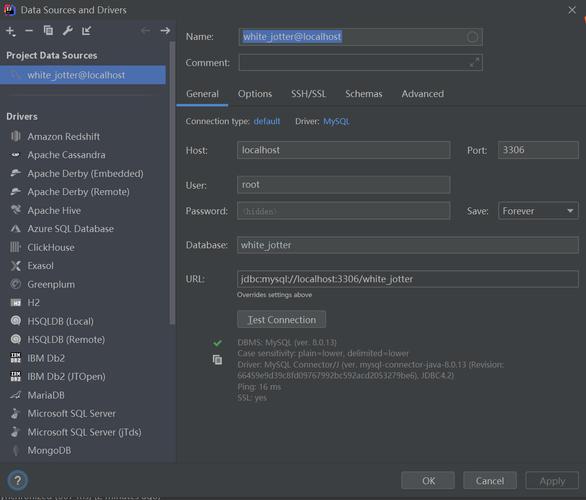Copy connection test result to clipboard
The image size is (586, 500).
pyautogui.click(x=217, y=359)
